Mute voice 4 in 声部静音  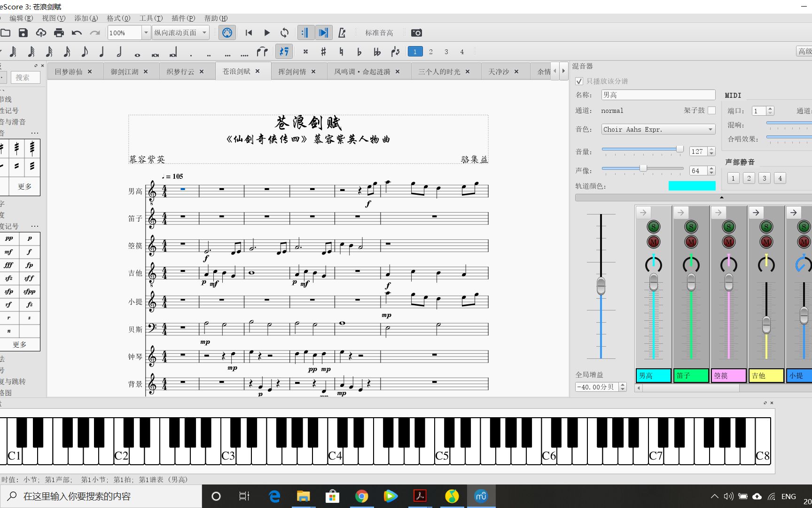point(780,178)
